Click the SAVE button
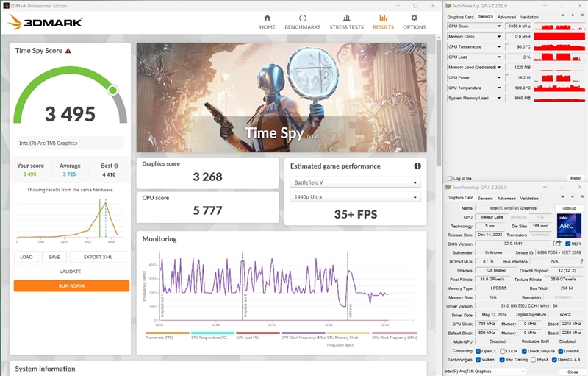588x376 pixels. click(54, 257)
